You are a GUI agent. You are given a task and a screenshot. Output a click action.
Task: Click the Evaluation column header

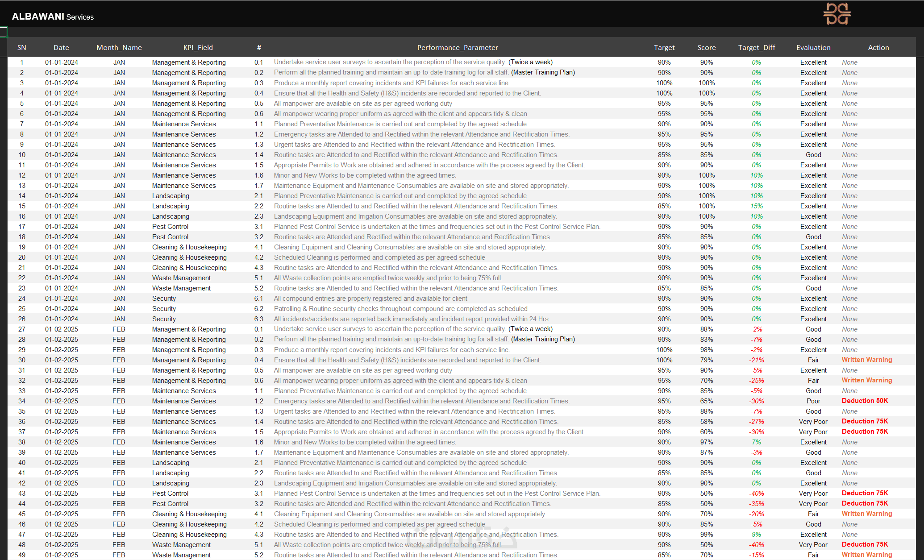(813, 47)
